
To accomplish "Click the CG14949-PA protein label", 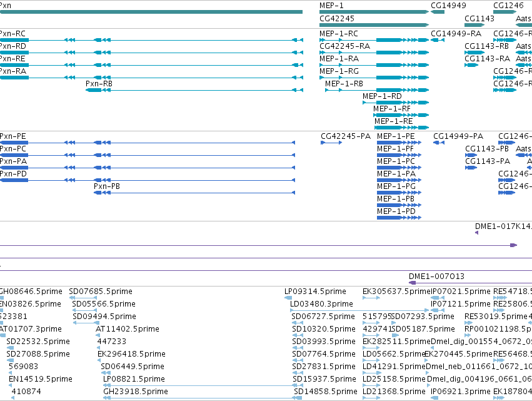I will tap(458, 136).
